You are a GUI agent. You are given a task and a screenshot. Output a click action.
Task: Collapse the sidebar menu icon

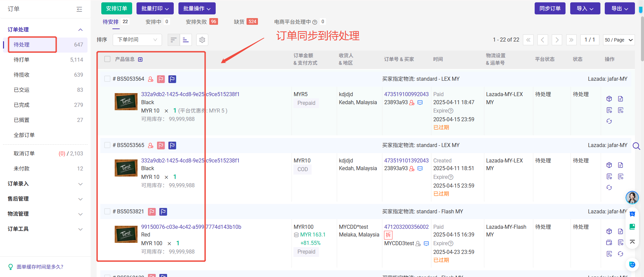tap(79, 9)
